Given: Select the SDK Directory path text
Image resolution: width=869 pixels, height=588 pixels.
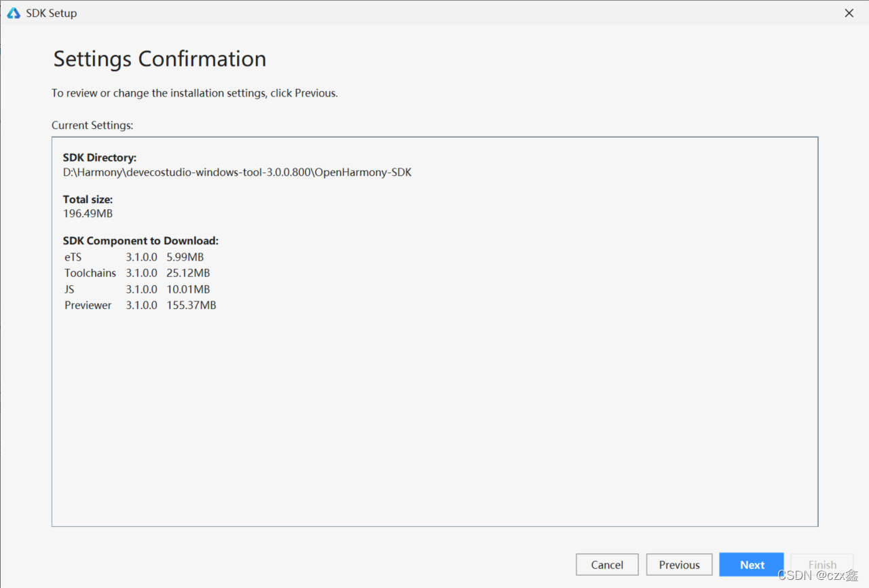Looking at the screenshot, I should click(237, 172).
